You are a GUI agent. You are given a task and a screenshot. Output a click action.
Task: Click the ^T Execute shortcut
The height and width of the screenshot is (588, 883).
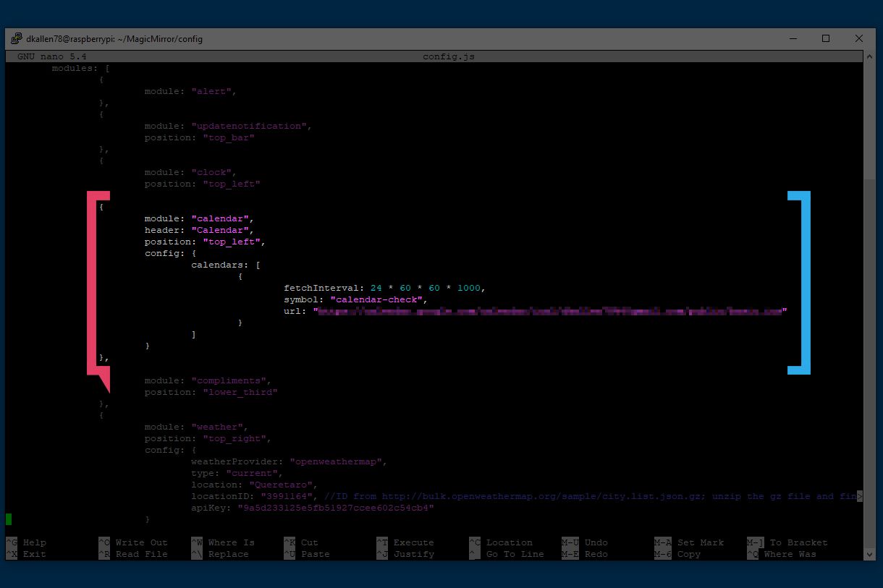(405, 542)
